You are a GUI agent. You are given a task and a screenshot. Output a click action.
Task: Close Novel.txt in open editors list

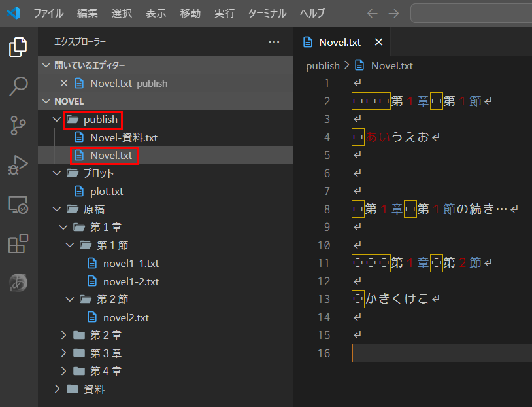pos(64,83)
